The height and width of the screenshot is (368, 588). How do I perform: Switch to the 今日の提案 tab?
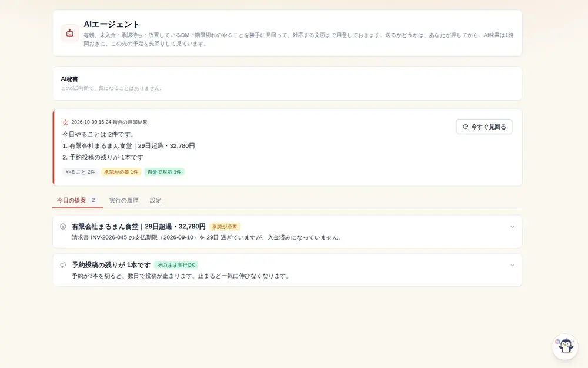coord(77,201)
